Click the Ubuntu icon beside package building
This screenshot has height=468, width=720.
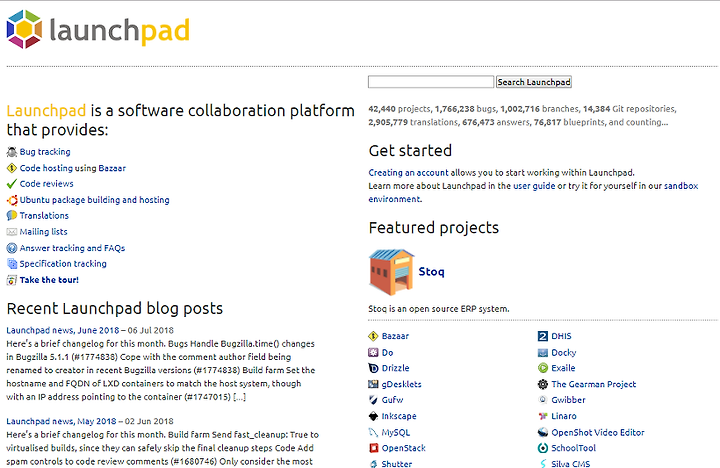[x=11, y=200]
